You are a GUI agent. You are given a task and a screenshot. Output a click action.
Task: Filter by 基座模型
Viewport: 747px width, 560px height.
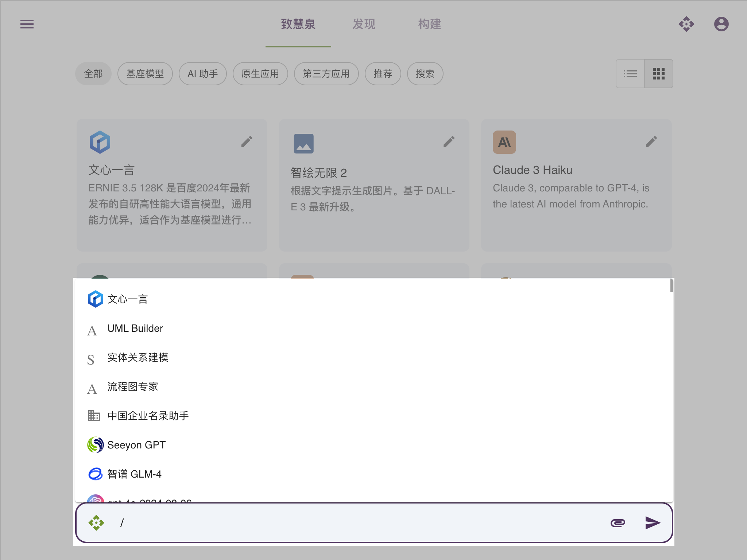coord(145,74)
